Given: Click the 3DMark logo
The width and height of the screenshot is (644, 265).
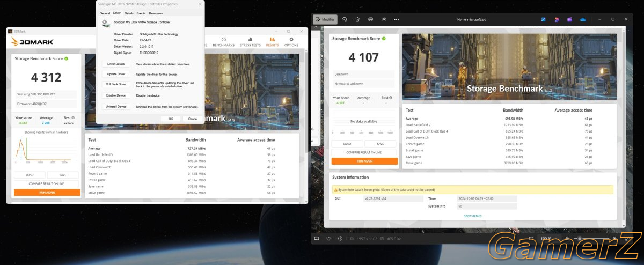Looking at the screenshot, I should point(31,42).
